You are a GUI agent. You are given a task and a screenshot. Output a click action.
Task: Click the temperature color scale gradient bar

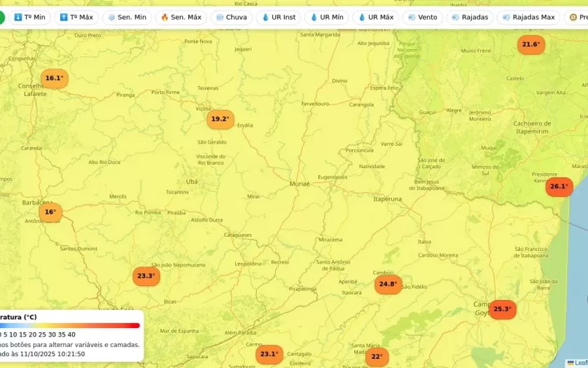tap(70, 325)
